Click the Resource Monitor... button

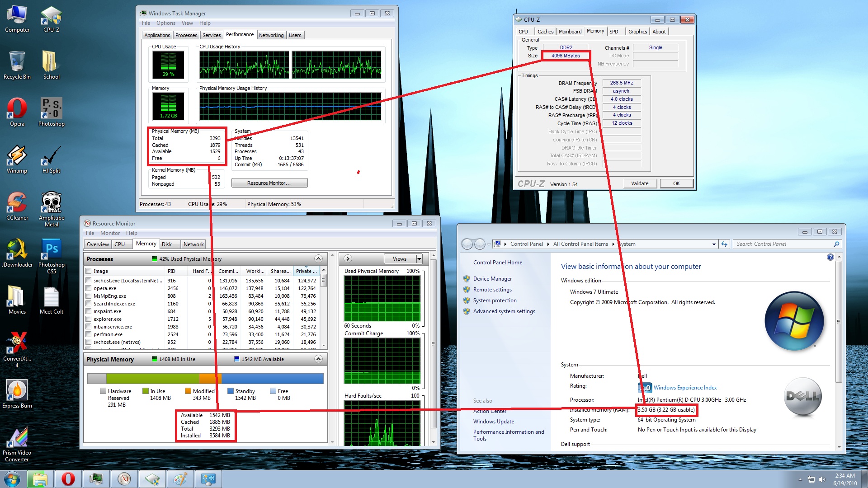[x=269, y=183]
